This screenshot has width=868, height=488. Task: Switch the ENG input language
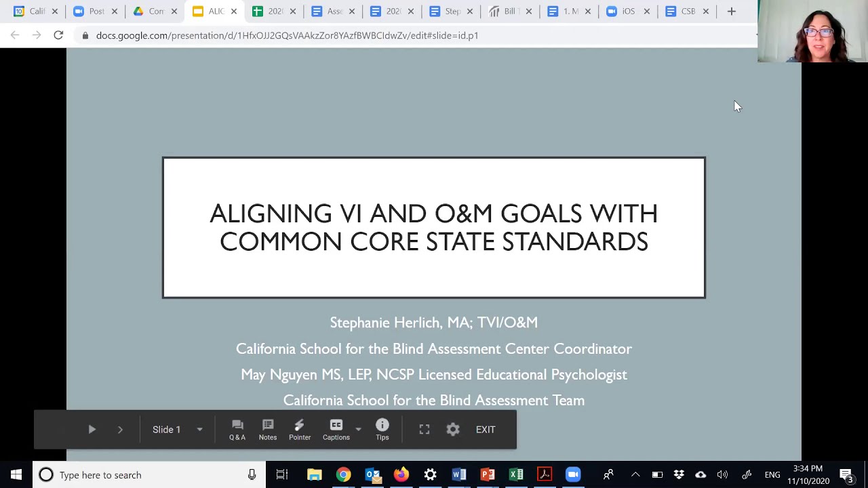click(x=772, y=475)
